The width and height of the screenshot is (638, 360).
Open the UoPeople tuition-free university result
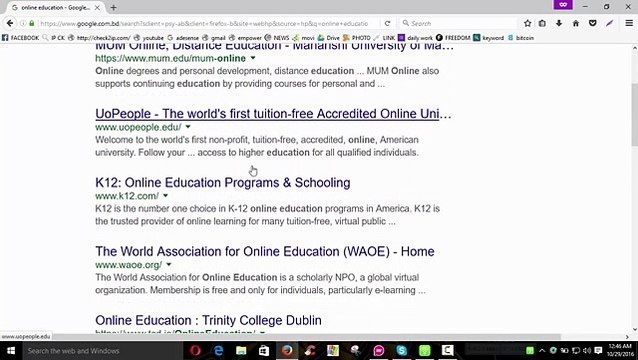(273, 114)
